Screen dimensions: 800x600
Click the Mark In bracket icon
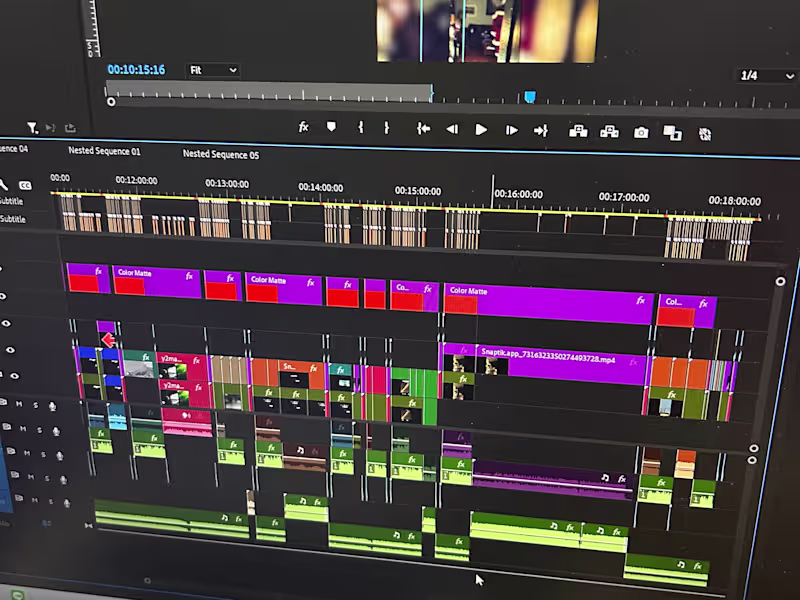[361, 127]
